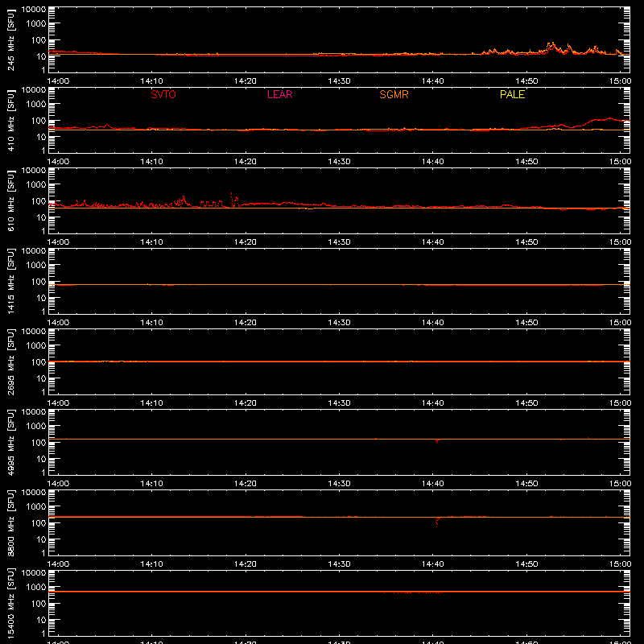Viewport: 644px width, 644px height.
Task: Click 15:00 tick label below 4995 MHz plot
Action: [x=620, y=484]
